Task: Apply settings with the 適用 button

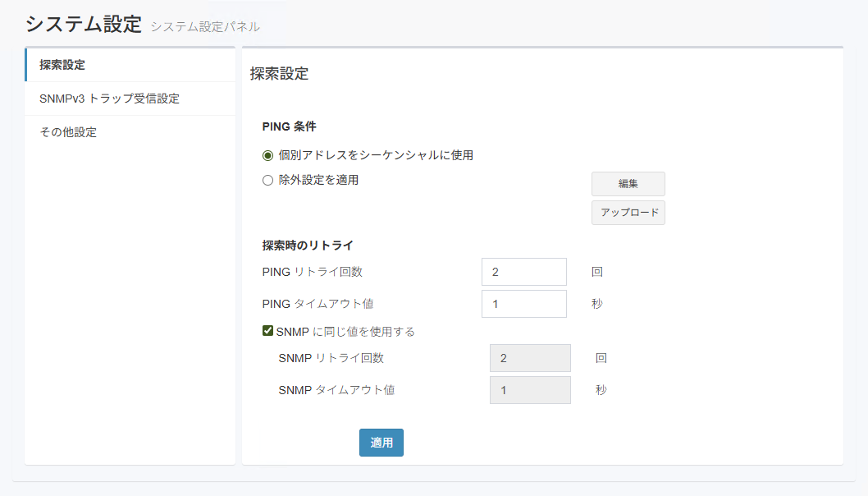Action: click(381, 443)
